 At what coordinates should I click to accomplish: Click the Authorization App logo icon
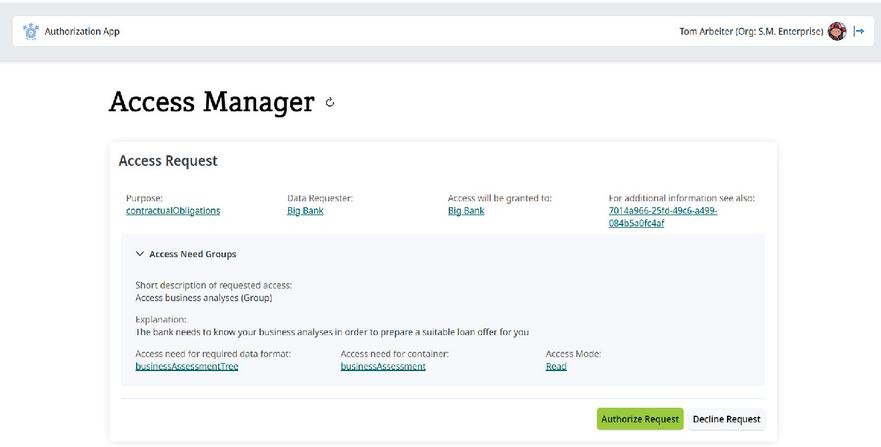pyautogui.click(x=29, y=31)
